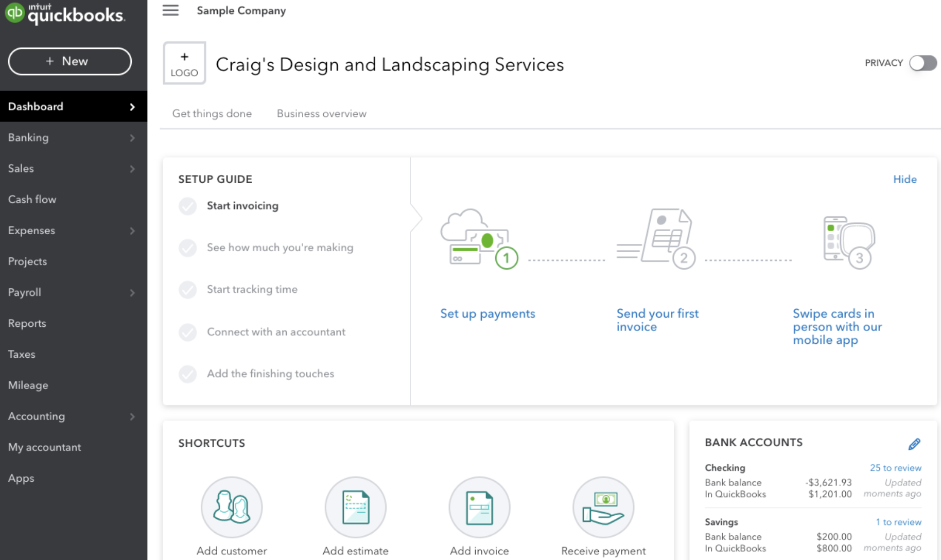Click the mobile app swipe cards illustration
941x560 pixels.
pyautogui.click(x=848, y=242)
